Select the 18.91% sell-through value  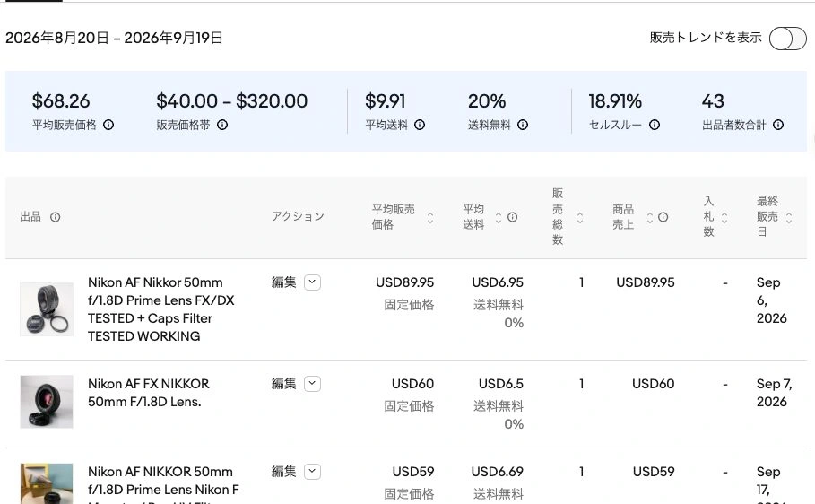click(615, 101)
